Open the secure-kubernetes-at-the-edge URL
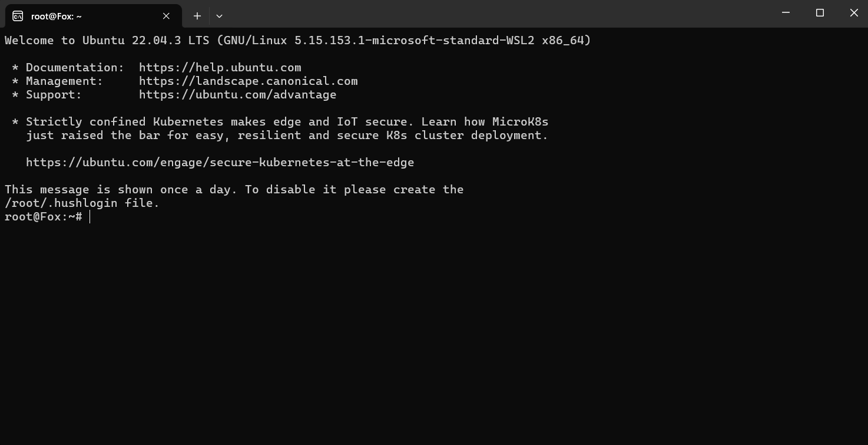Screen dimensions: 868x445 220,163
